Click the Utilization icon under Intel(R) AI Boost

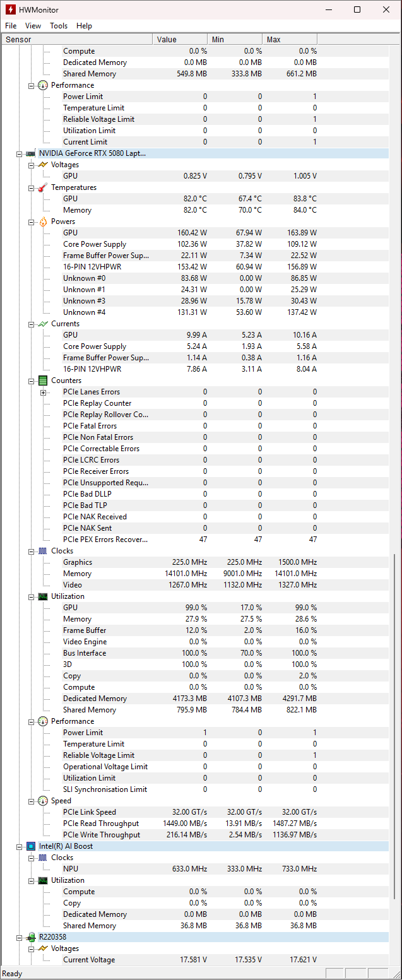pos(43,880)
